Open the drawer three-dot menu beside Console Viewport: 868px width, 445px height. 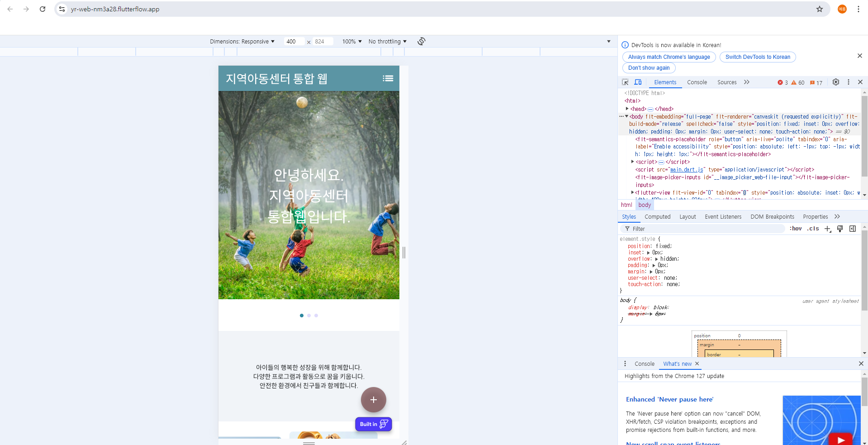click(x=625, y=364)
